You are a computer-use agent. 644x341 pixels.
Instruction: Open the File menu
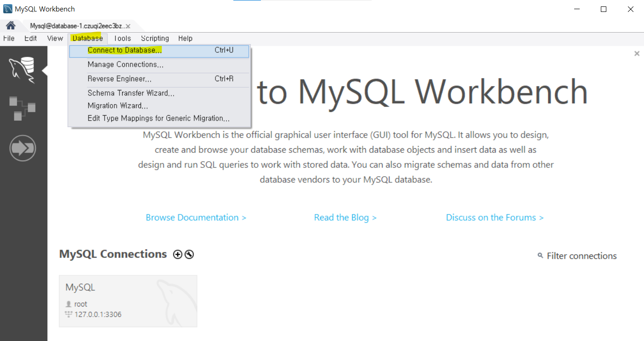pos(9,39)
